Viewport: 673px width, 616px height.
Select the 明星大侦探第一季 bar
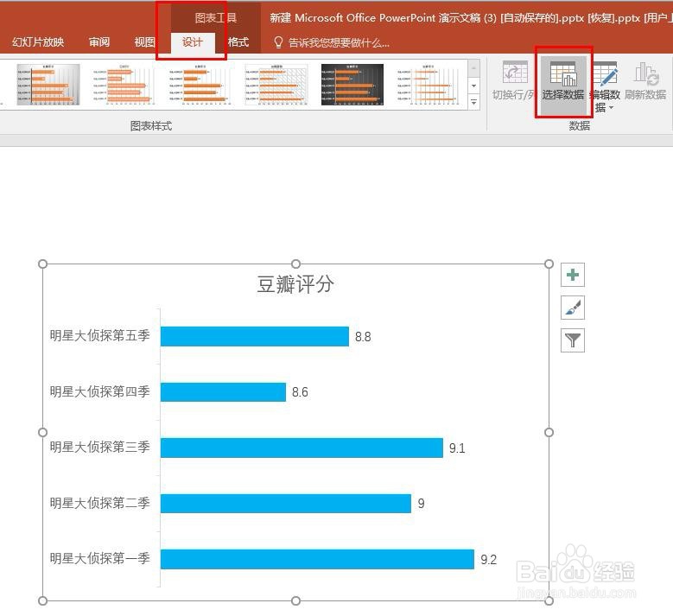point(318,559)
